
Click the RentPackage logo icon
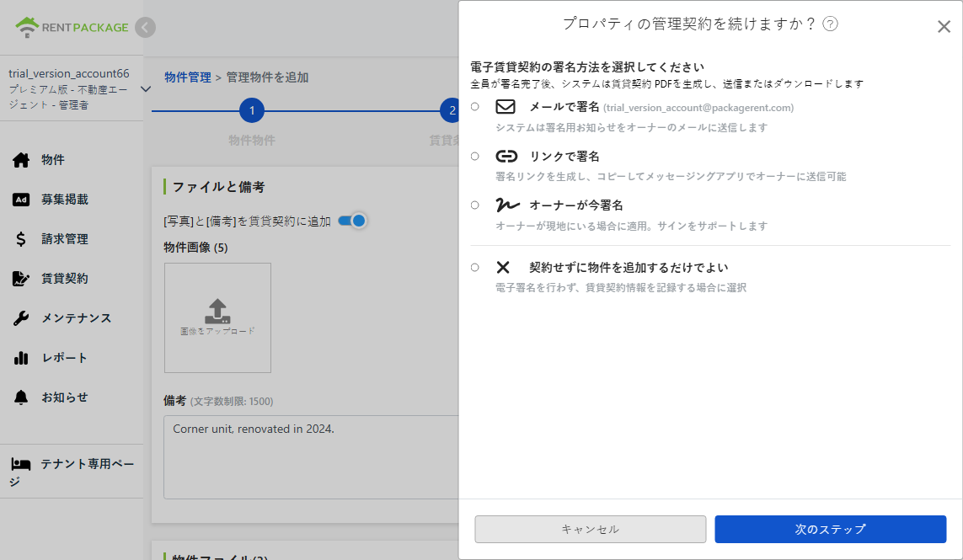click(27, 27)
